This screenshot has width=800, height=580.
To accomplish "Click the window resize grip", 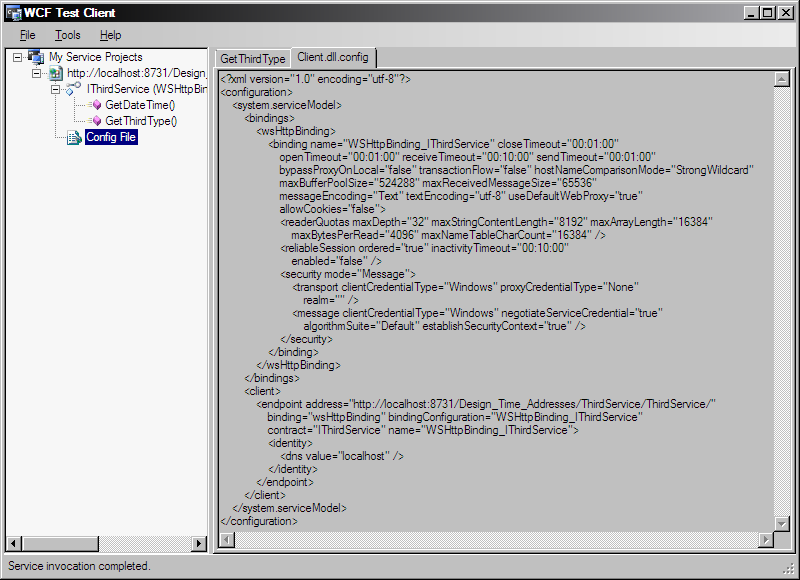I will click(x=789, y=569).
